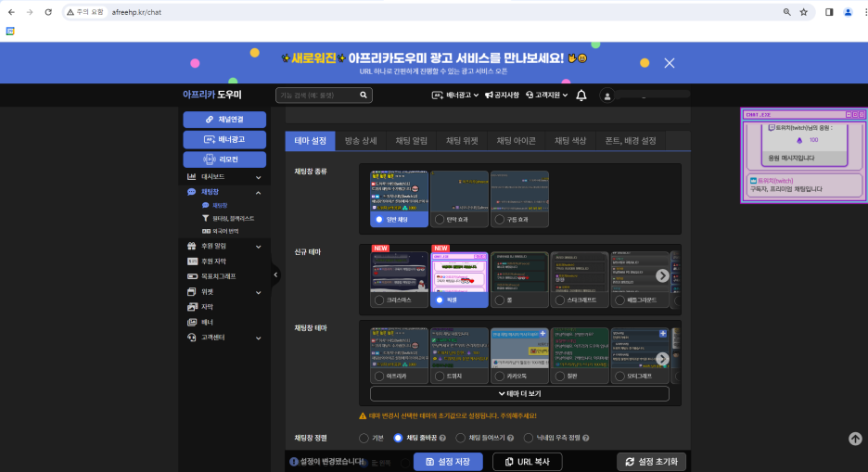Choose 기본 chat alignment

[364, 439]
